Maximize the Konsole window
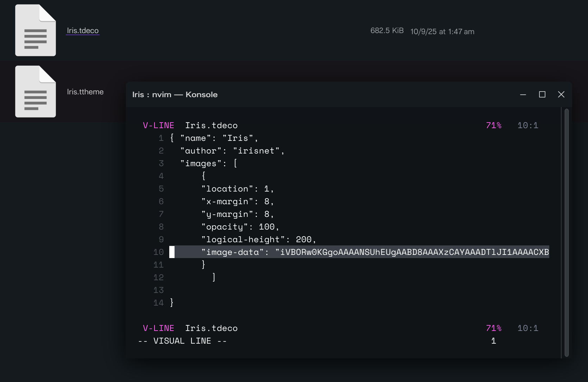This screenshot has width=588, height=382. point(542,95)
